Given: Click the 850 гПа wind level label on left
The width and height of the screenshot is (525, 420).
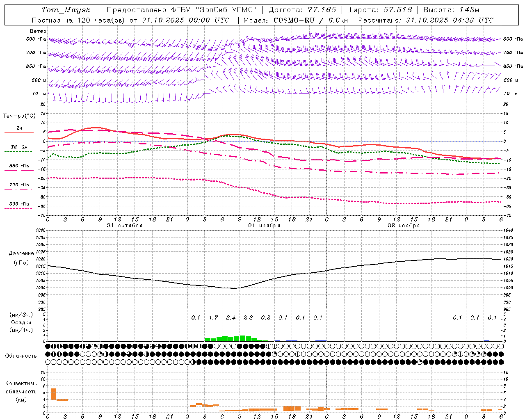Looking at the screenshot, I should pos(36,66).
